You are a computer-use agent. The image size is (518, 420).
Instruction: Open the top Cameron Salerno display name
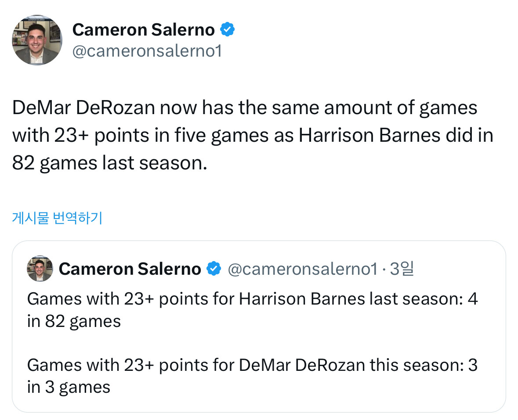(143, 30)
